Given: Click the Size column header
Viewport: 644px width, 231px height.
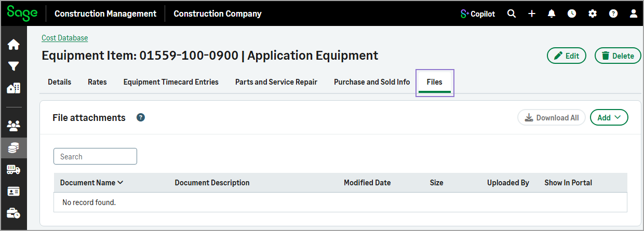Looking at the screenshot, I should (x=437, y=183).
